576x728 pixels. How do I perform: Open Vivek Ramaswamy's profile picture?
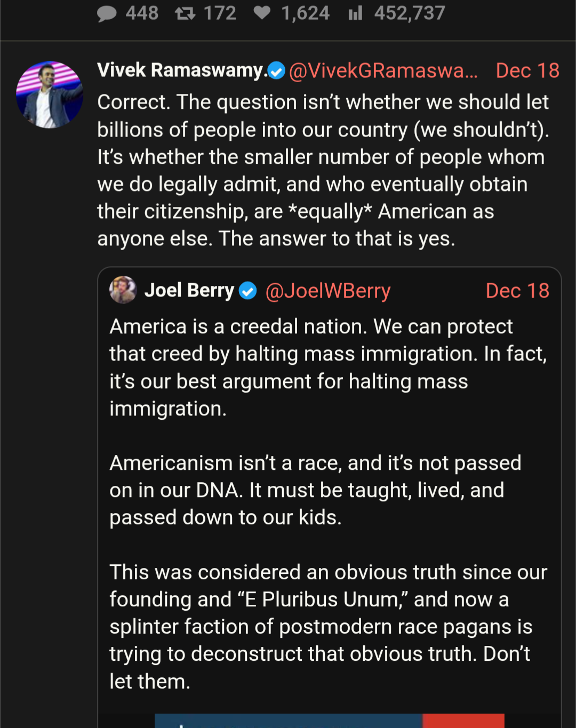[50, 94]
